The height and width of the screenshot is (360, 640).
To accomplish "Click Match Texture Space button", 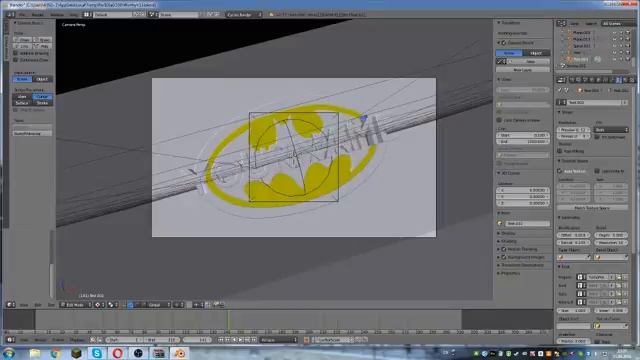I will [x=592, y=208].
